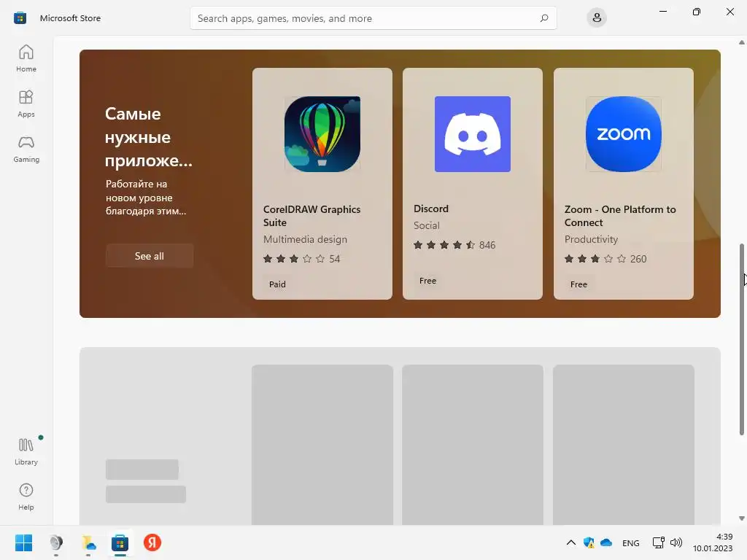This screenshot has width=747, height=560.
Task: Click the Microsoft Store logo icon
Action: click(20, 18)
